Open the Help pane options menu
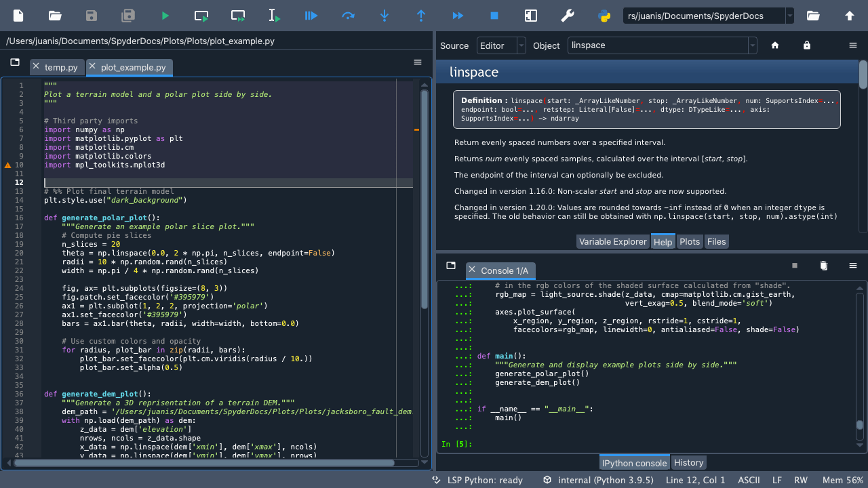 point(853,45)
